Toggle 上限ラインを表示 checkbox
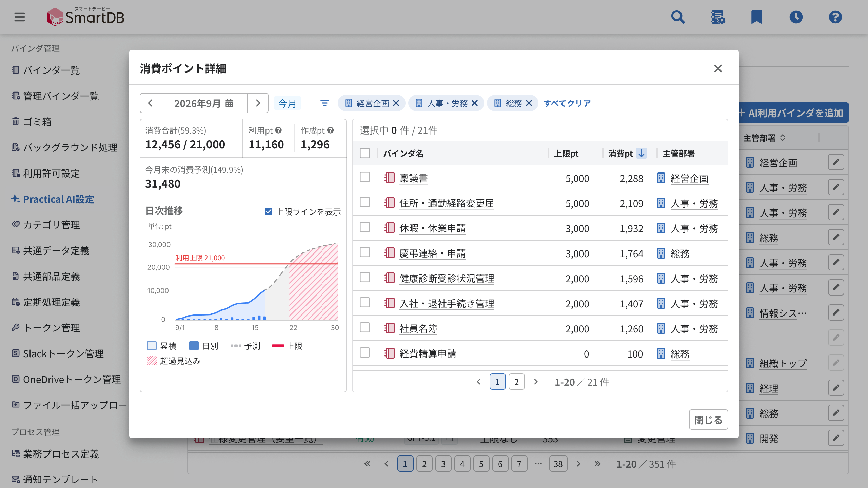The image size is (868, 488). point(269,211)
